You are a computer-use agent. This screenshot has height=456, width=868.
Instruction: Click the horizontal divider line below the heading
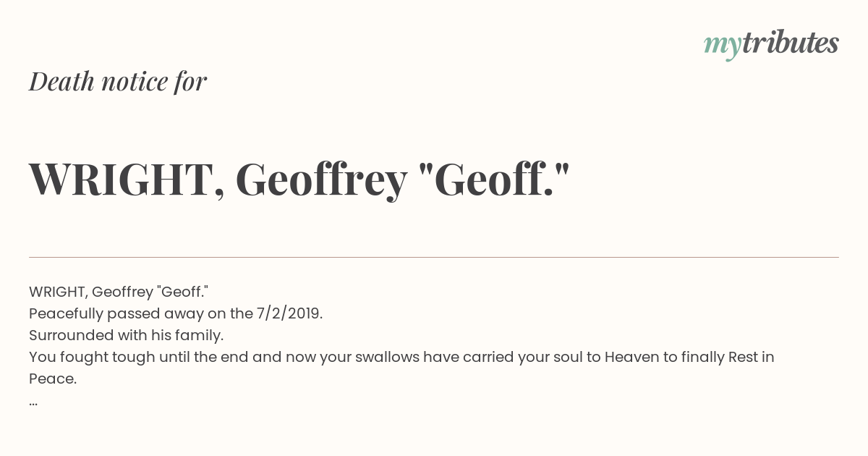coord(434,257)
